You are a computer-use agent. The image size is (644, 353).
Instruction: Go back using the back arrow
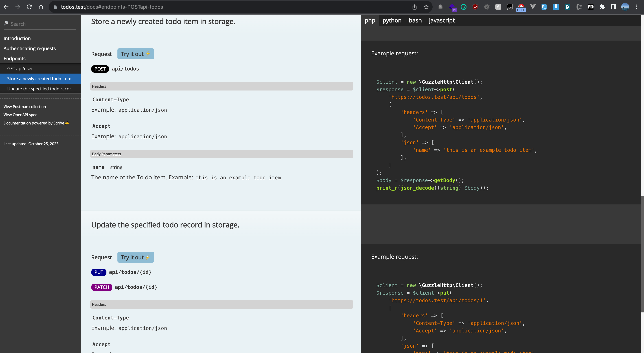tap(6, 7)
